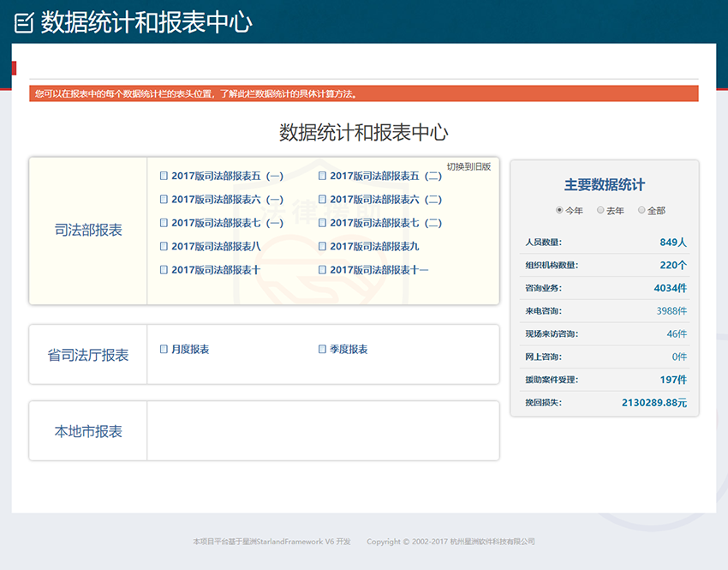This screenshot has height=570, width=728.
Task: Open the 2017版司法部报表六（一） link
Action: click(228, 200)
